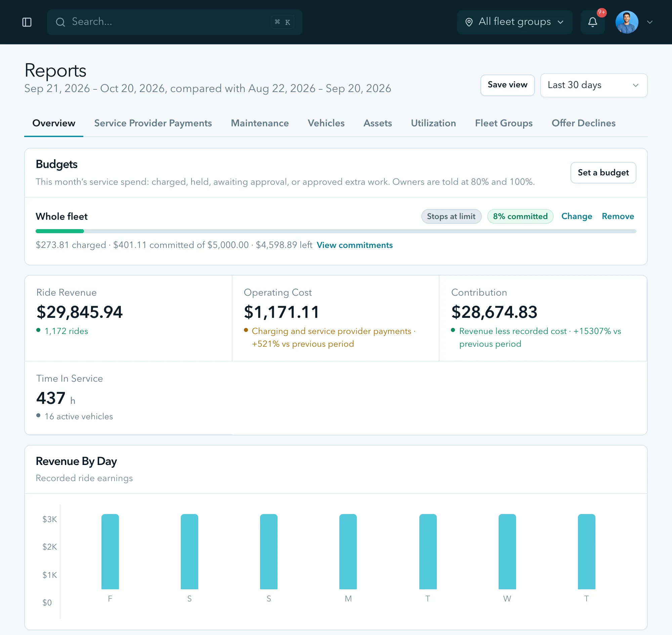Click the Revenue By Day heading
The height and width of the screenshot is (635, 672).
(x=76, y=461)
